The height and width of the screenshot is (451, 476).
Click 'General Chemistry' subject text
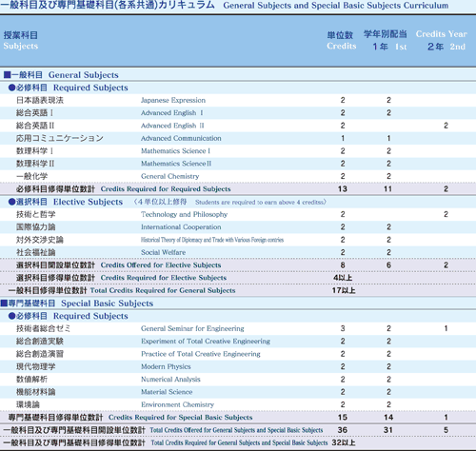[x=170, y=176]
